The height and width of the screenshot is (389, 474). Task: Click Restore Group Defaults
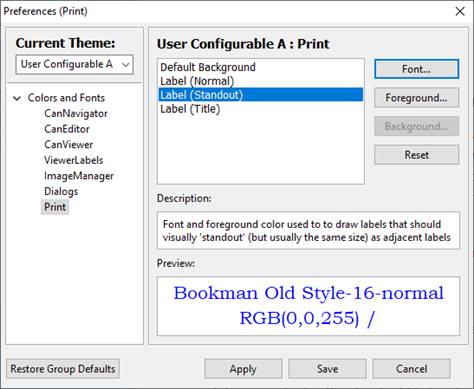63,369
